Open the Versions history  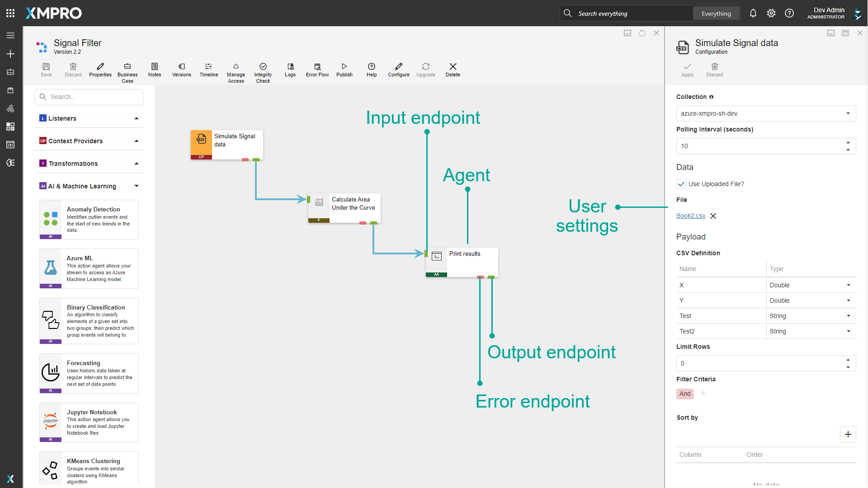[181, 70]
